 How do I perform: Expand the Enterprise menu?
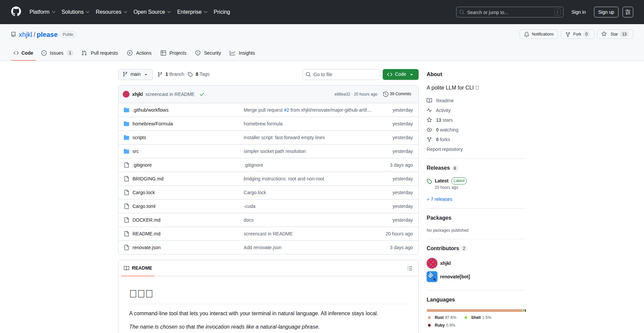pyautogui.click(x=193, y=12)
